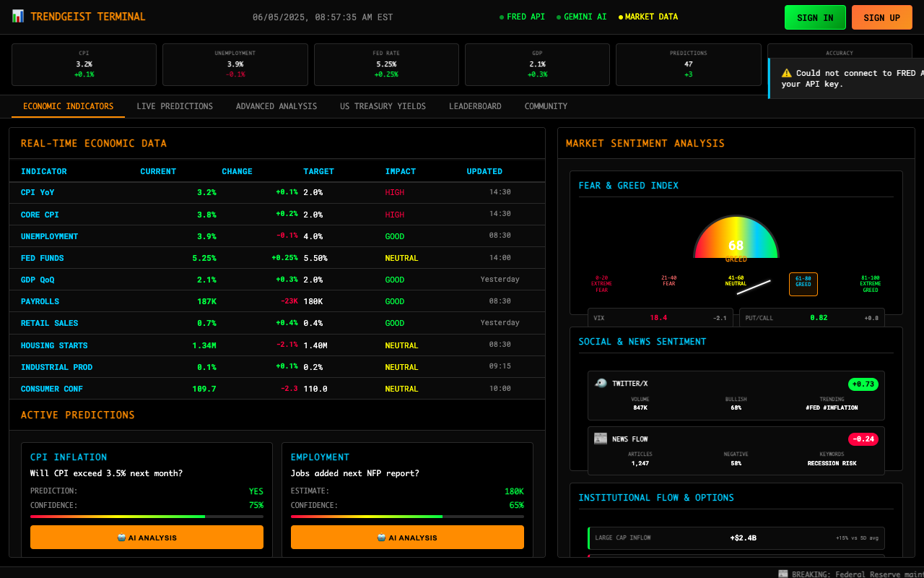Switch to US Treasury Yields tab
Image resolution: width=924 pixels, height=578 pixels.
383,106
